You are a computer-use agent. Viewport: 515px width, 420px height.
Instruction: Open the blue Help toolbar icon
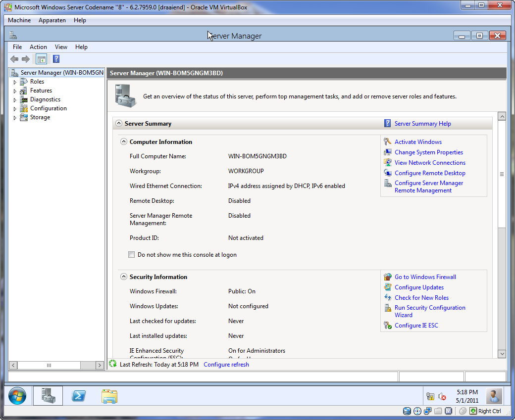click(56, 59)
